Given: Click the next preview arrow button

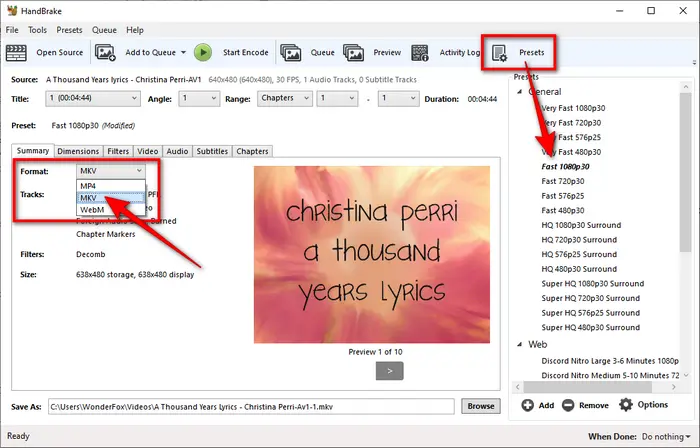Looking at the screenshot, I should (x=389, y=371).
